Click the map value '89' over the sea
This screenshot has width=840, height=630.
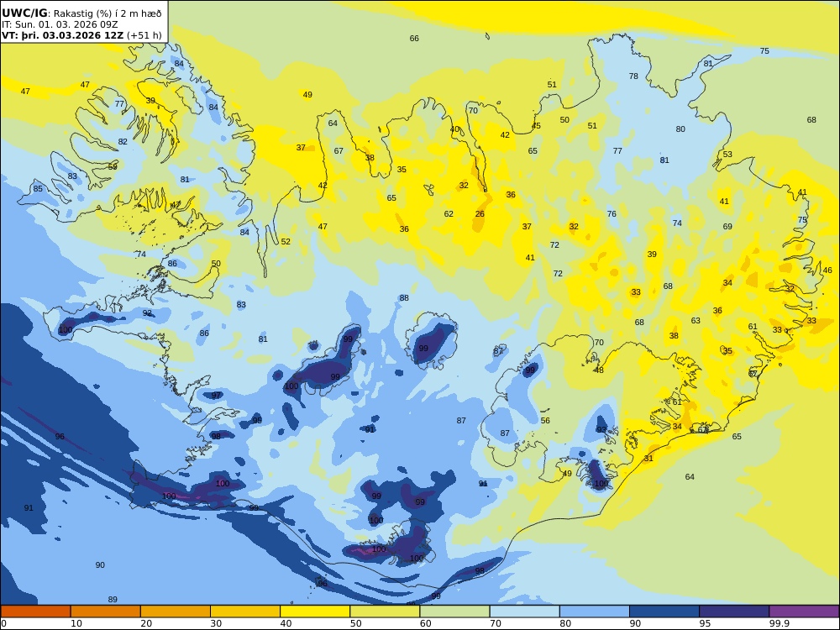point(113,600)
